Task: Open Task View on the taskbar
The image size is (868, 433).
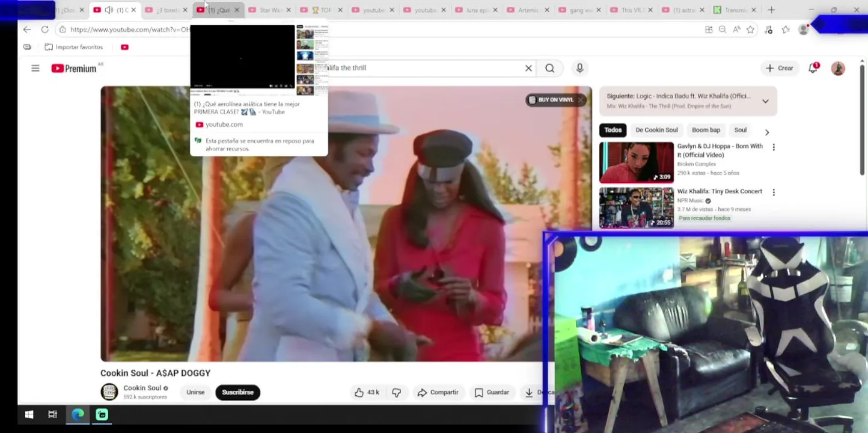Action: (x=52, y=414)
